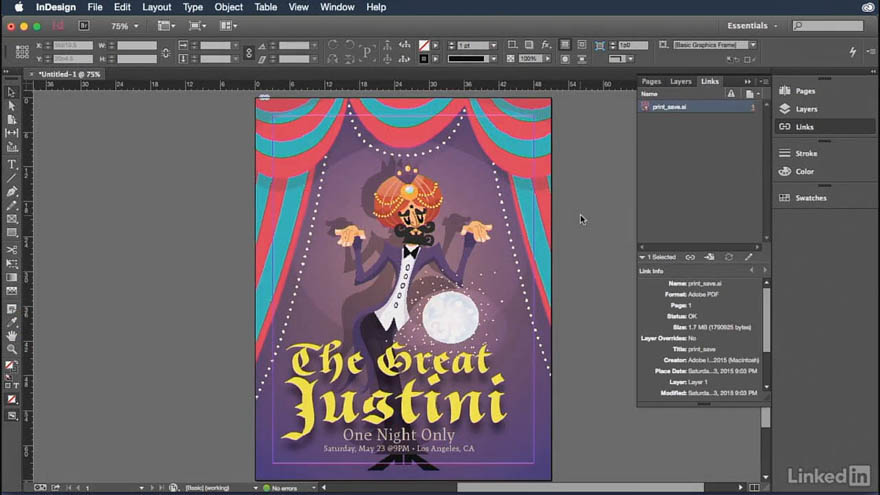Click the stroke color swatch in Control panel
Viewport: 880px width, 495px height.
click(424, 58)
